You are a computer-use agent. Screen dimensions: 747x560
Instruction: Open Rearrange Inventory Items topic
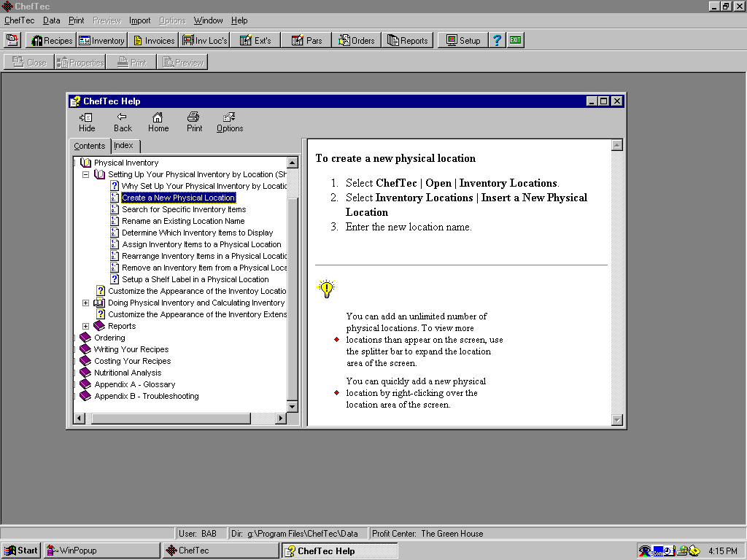click(x=204, y=256)
